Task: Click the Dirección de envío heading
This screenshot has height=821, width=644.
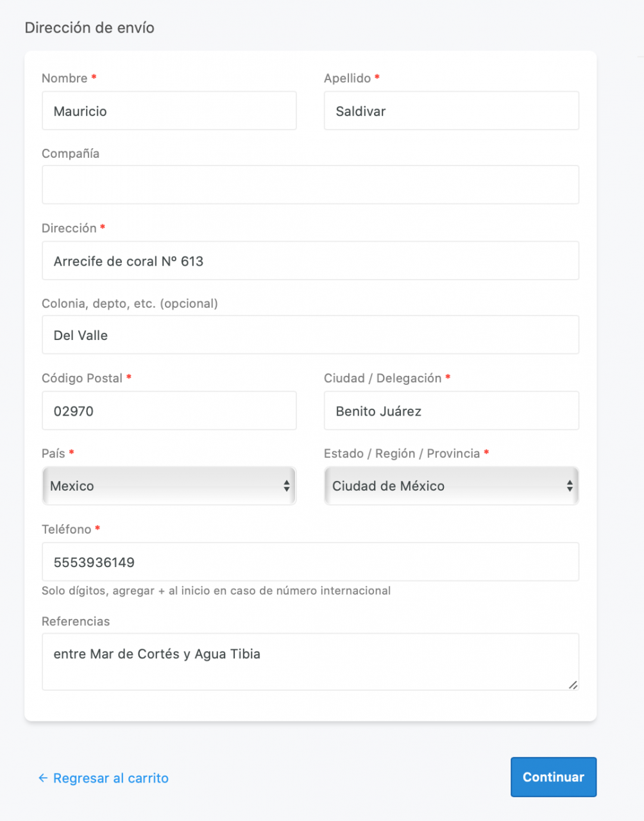Action: coord(89,28)
